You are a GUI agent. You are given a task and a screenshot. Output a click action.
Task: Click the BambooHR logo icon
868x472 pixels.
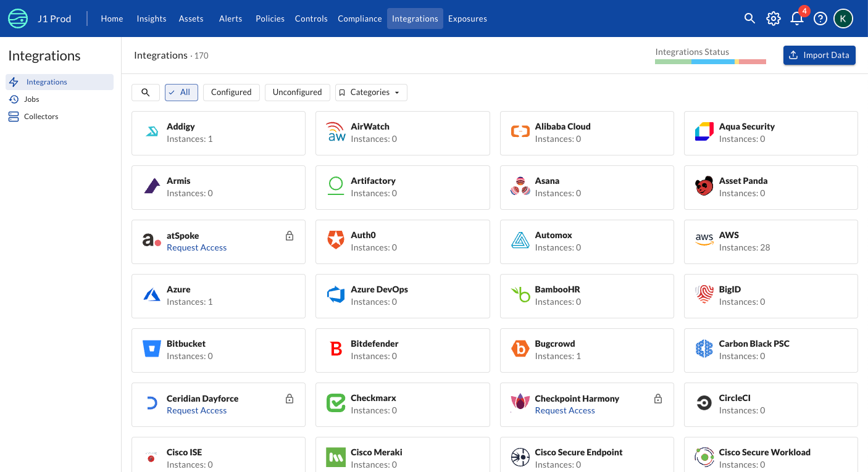520,295
